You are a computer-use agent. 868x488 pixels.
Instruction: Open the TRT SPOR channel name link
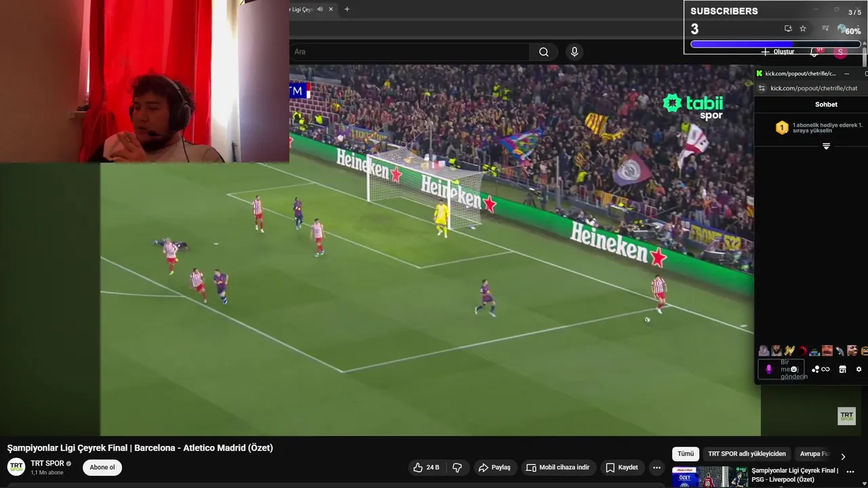47,464
